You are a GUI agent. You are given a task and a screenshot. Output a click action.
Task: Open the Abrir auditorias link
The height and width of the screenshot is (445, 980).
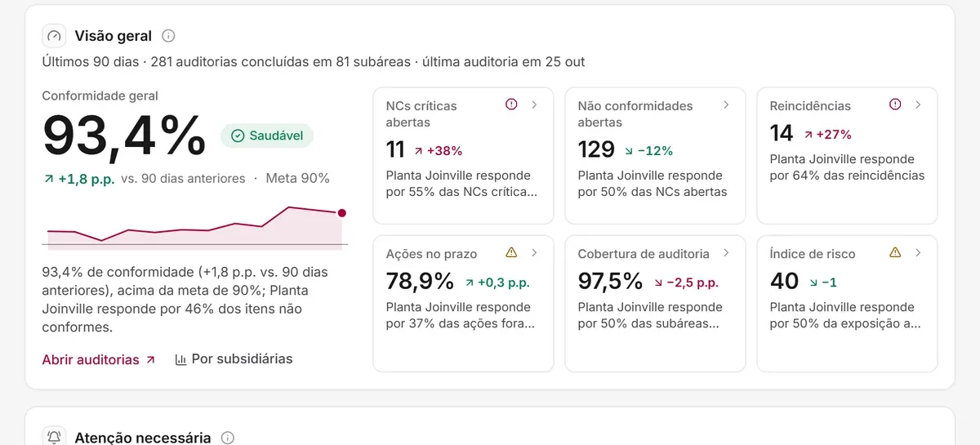coord(98,359)
